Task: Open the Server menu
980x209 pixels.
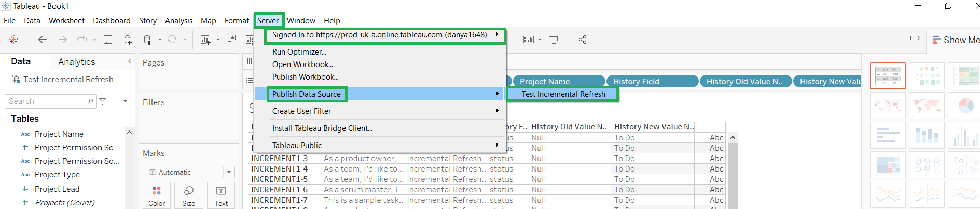Action: tap(268, 21)
